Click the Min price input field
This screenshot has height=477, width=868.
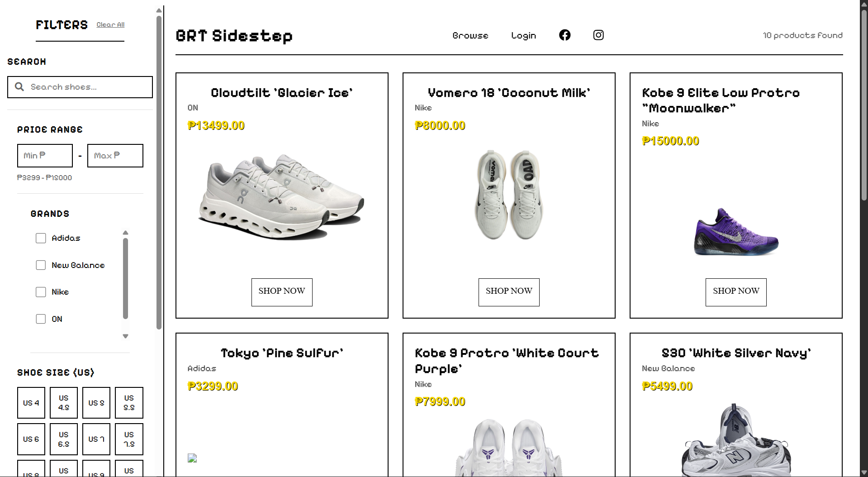pos(44,155)
